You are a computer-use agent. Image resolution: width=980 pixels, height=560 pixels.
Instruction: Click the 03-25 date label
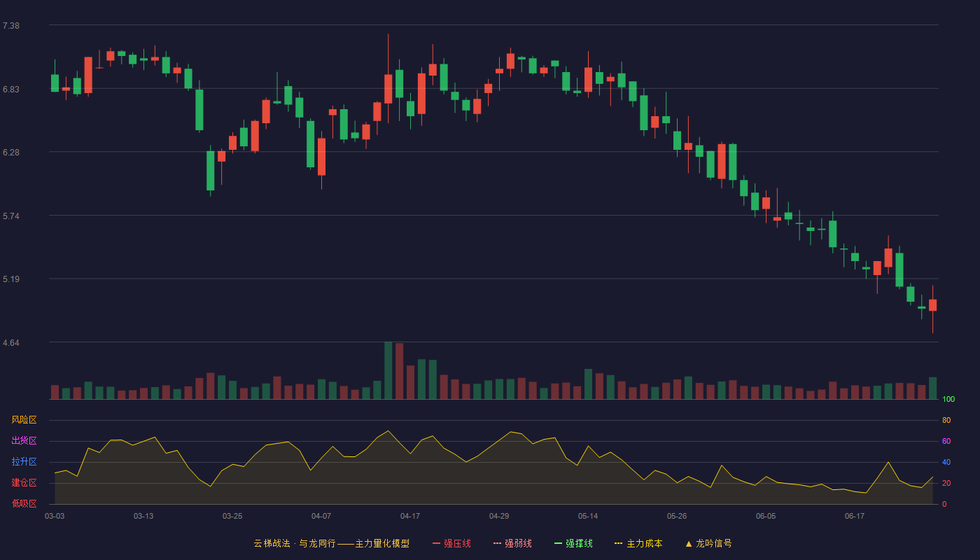[x=232, y=516]
